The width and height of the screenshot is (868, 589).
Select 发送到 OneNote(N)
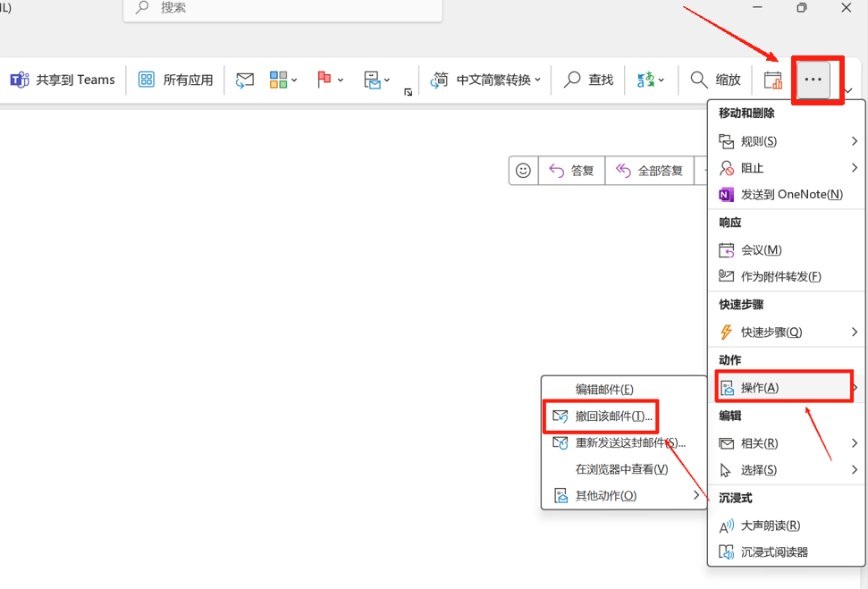(x=786, y=194)
